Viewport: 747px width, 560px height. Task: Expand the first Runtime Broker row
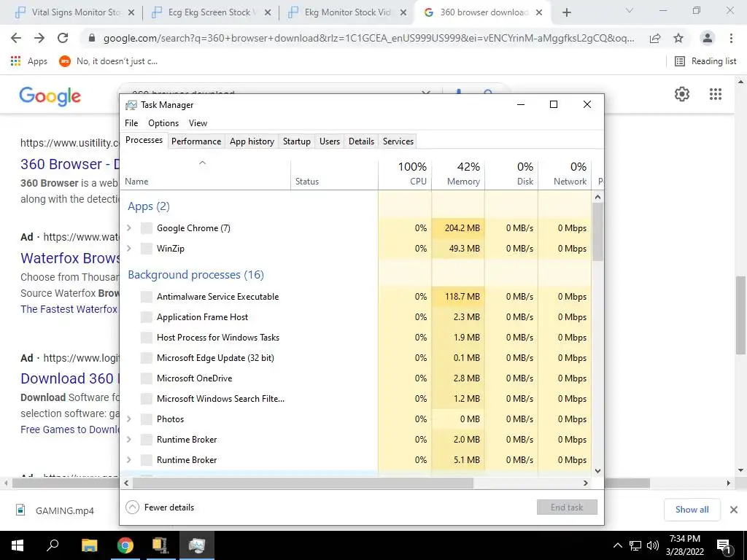tap(128, 440)
